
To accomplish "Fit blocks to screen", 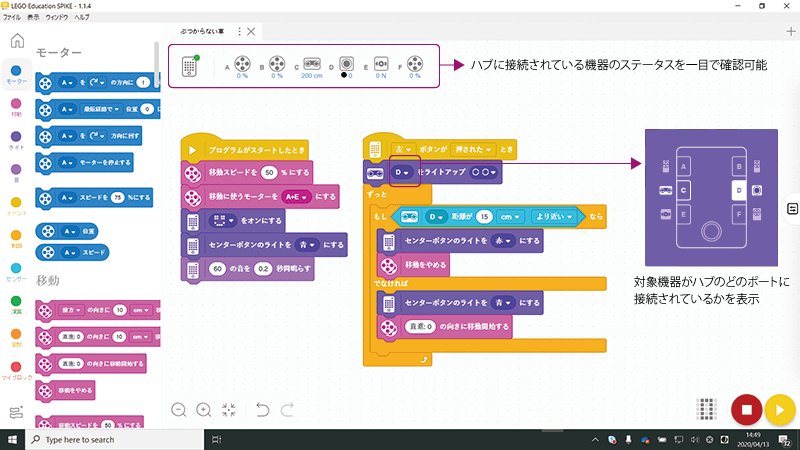I will click(229, 410).
